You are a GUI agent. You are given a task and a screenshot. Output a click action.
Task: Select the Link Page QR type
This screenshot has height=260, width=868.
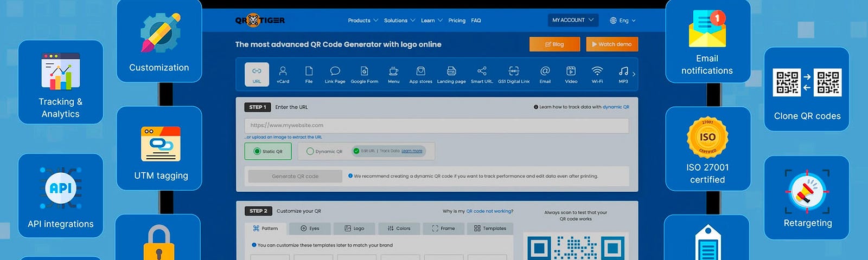pyautogui.click(x=335, y=74)
